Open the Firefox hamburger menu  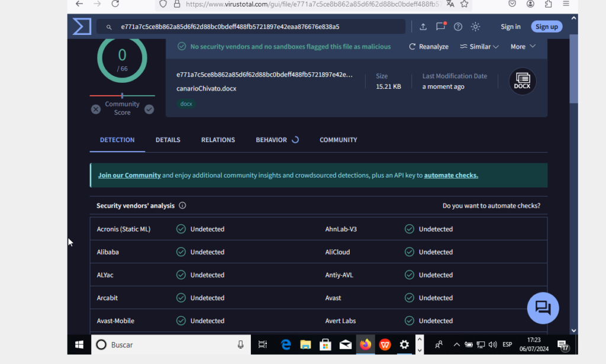coord(566,4)
